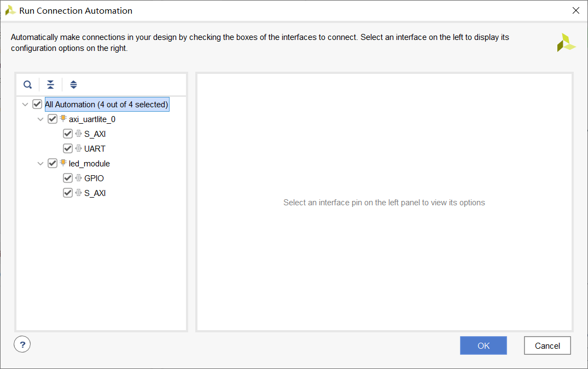Uncheck S_AXI checkbox under led_module
Screen dimensions: 588x369
[68, 193]
